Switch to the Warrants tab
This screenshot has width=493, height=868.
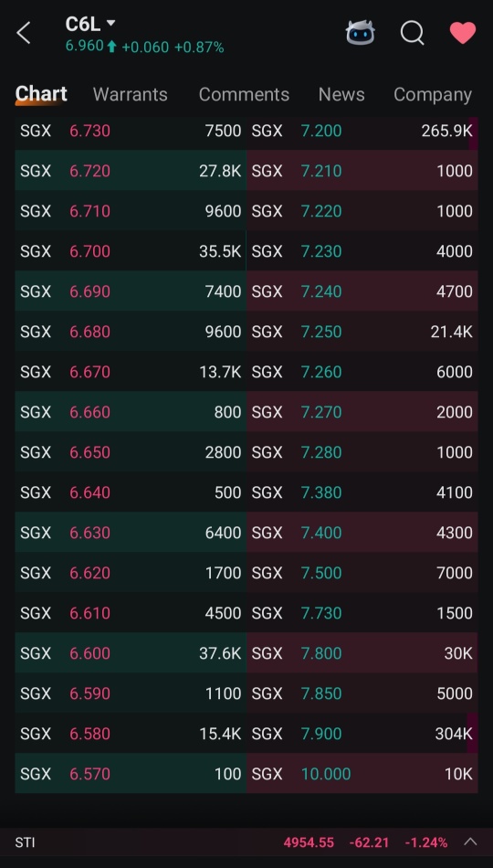(x=130, y=95)
